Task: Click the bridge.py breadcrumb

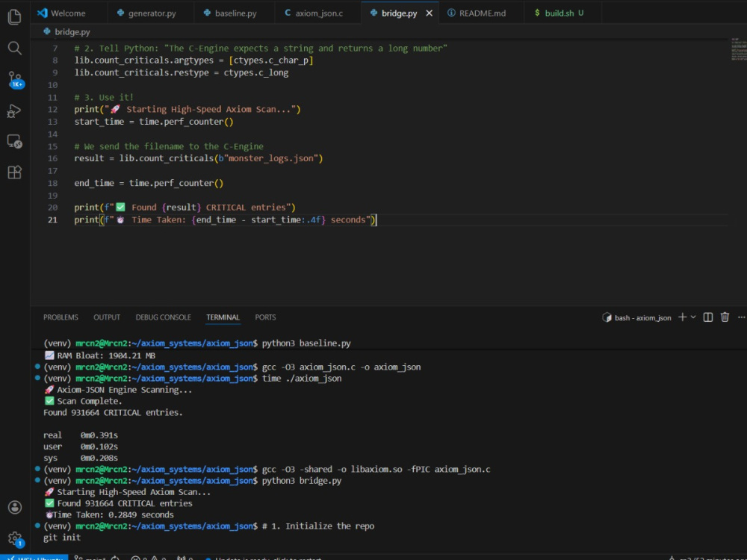Action: pyautogui.click(x=66, y=32)
